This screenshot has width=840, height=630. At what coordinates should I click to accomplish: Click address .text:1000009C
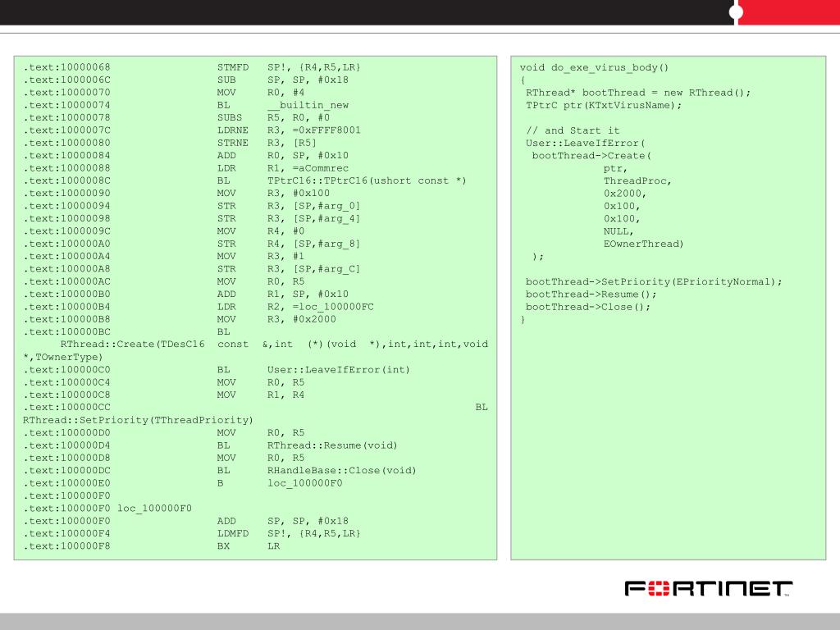[x=67, y=231]
